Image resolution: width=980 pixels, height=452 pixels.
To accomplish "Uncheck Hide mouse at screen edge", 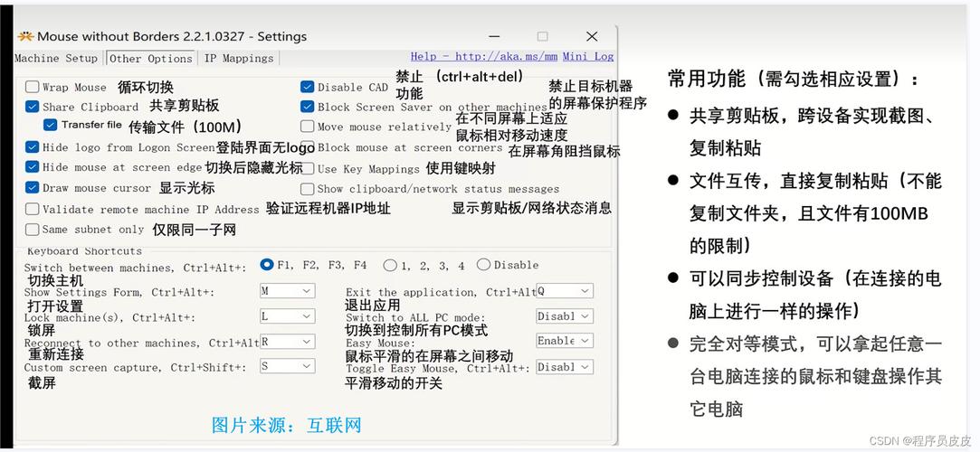I will [x=33, y=167].
